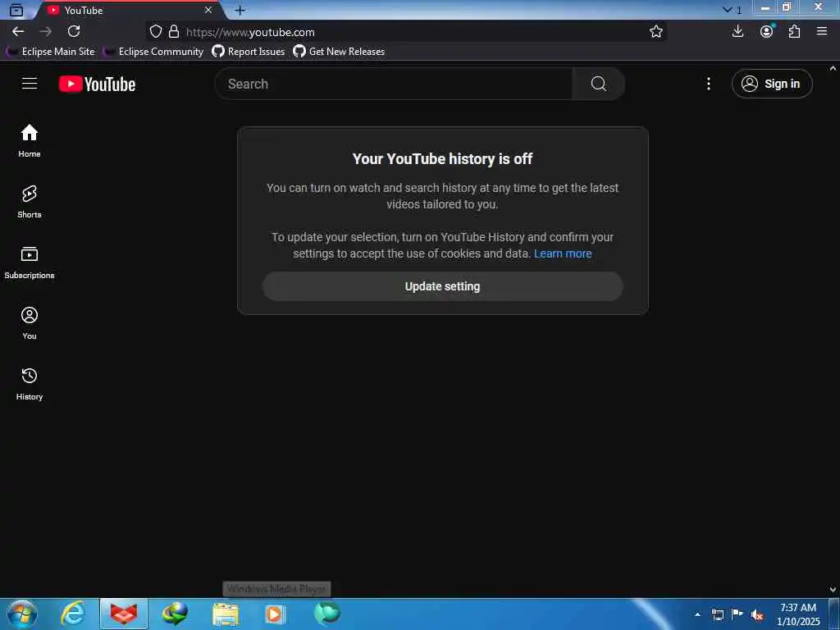Image resolution: width=840 pixels, height=630 pixels.
Task: Click the Sign in button
Action: (x=772, y=84)
